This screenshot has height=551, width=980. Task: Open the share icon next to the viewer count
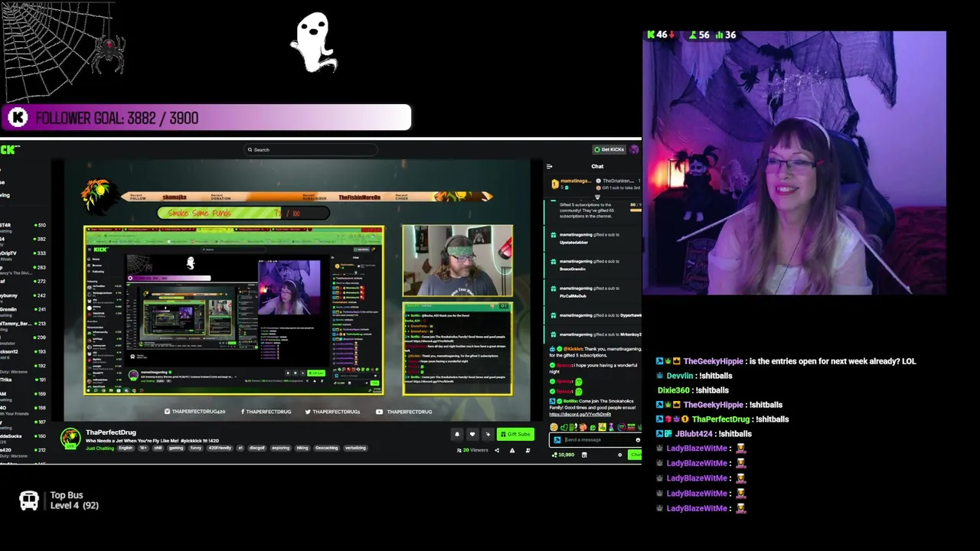[x=497, y=450]
